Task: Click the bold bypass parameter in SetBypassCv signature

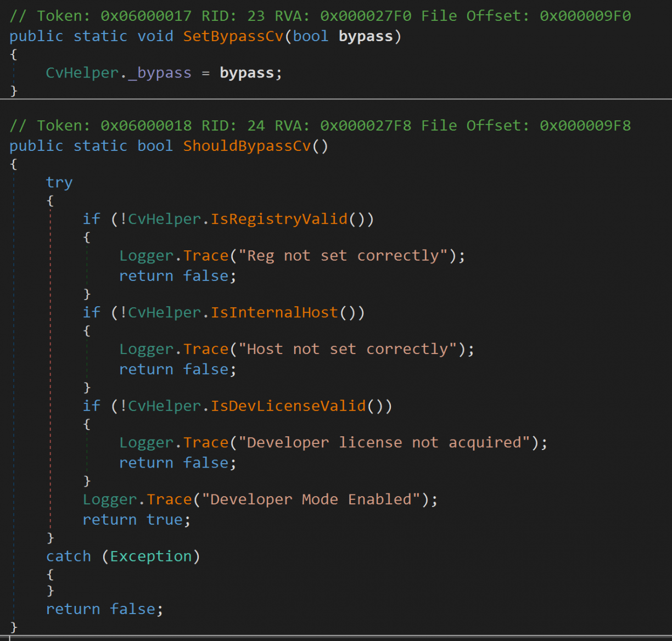Action: tap(366, 36)
